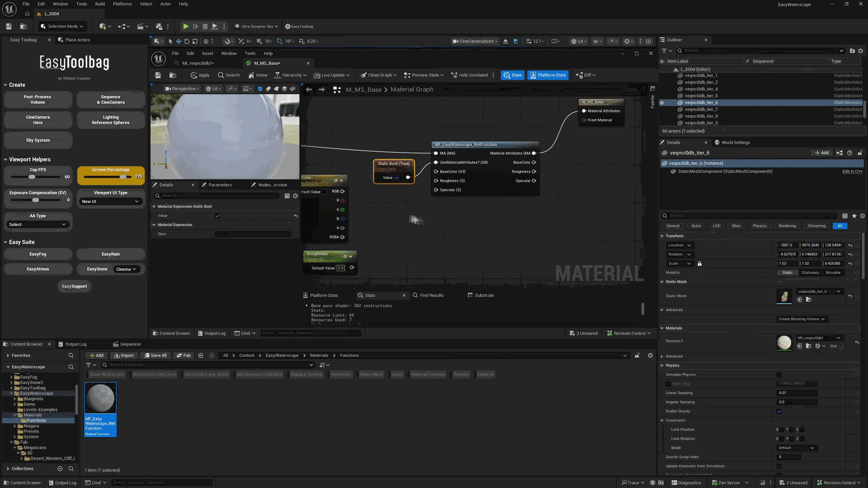The width and height of the screenshot is (868, 488).
Task: Toggle visibility eye of veqnci0db_tier_6 in Outliner
Action: 662,102
